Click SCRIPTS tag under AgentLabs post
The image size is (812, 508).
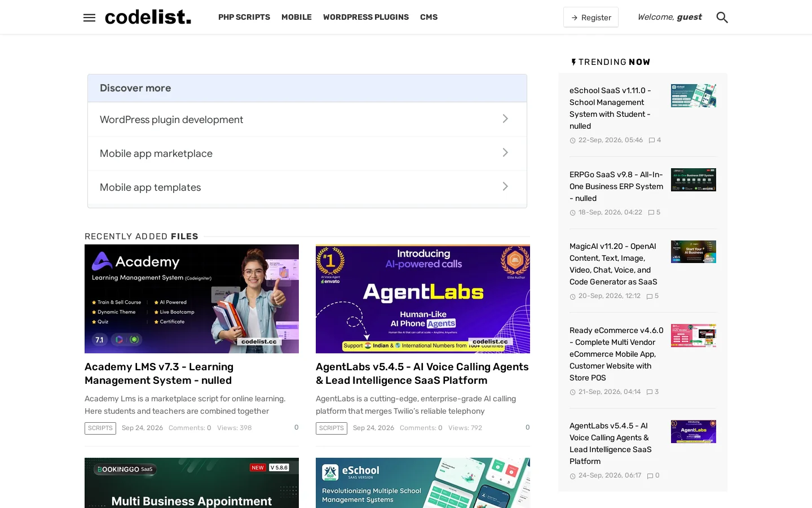pyautogui.click(x=332, y=428)
